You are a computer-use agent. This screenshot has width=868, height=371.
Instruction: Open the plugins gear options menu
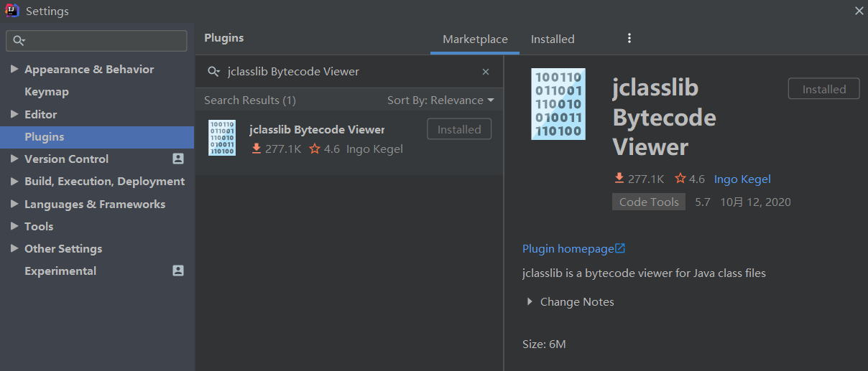click(x=629, y=39)
